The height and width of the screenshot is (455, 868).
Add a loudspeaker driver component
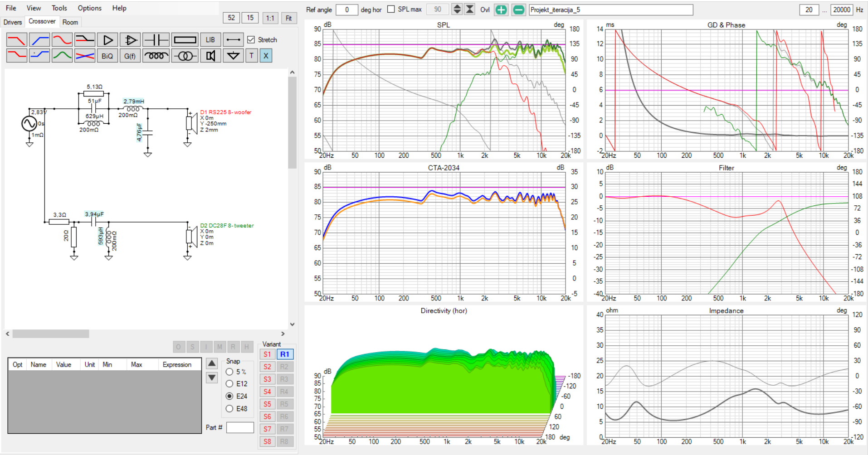210,56
